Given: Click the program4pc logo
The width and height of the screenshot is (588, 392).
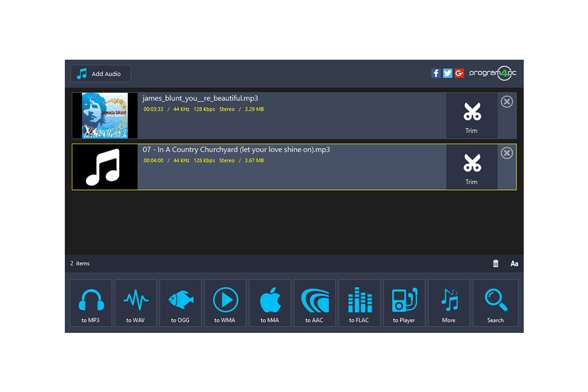Looking at the screenshot, I should (x=493, y=73).
